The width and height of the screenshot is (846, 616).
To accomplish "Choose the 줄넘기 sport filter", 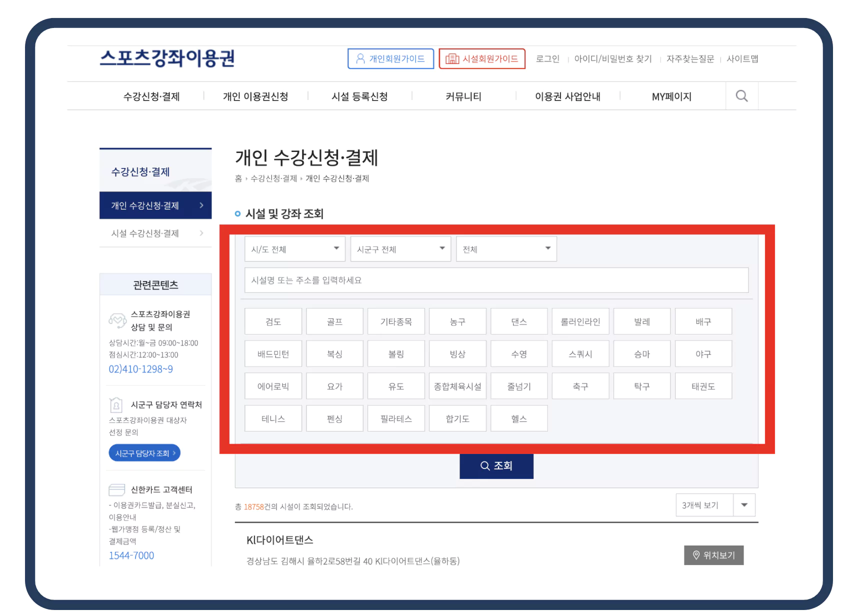I will click(x=519, y=386).
